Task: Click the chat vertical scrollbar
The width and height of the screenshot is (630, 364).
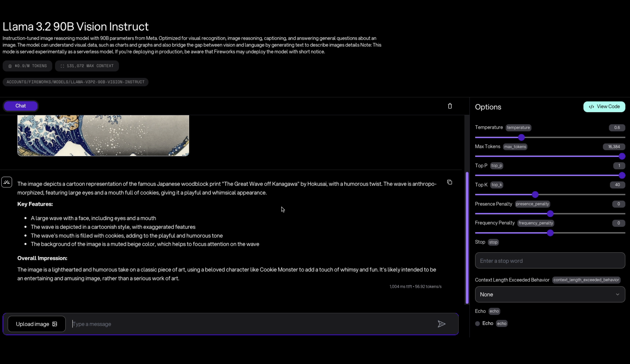Action: click(467, 238)
